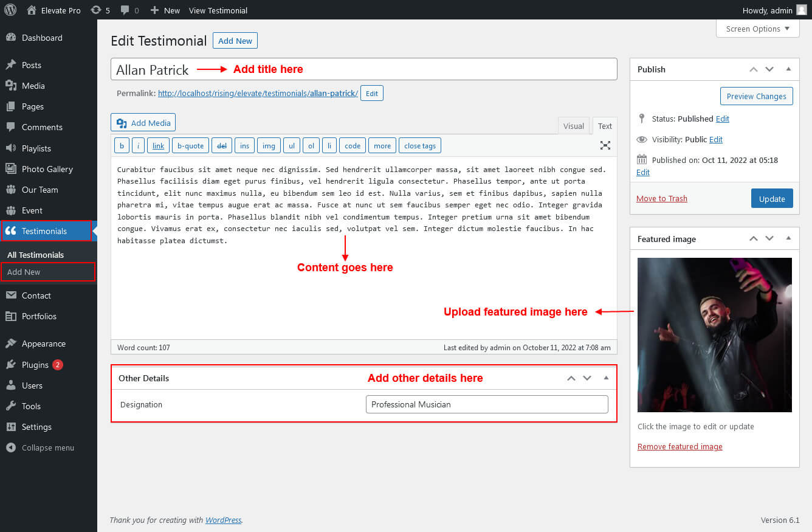Open the updates icon showing 5
The width and height of the screenshot is (812, 532).
coord(100,10)
